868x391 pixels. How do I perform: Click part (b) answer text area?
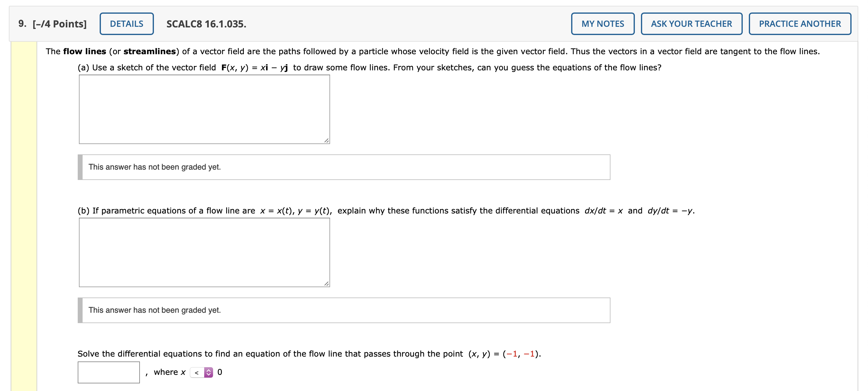[204, 252]
